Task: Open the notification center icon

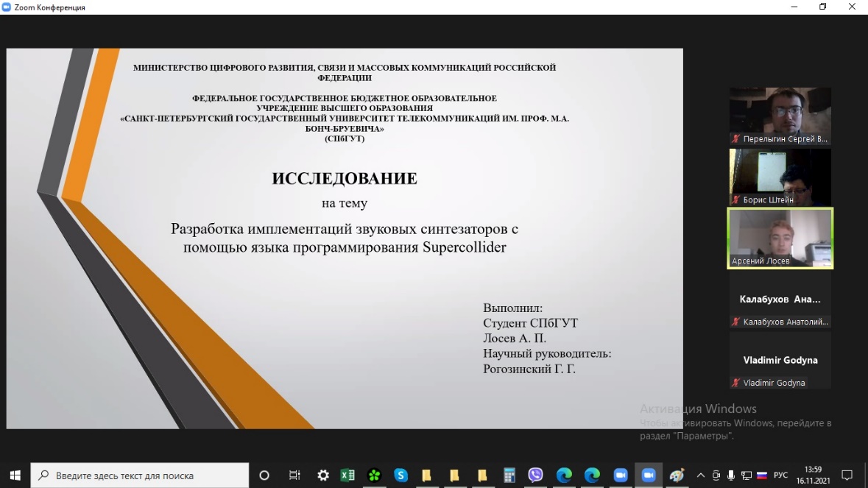Action: (x=847, y=475)
